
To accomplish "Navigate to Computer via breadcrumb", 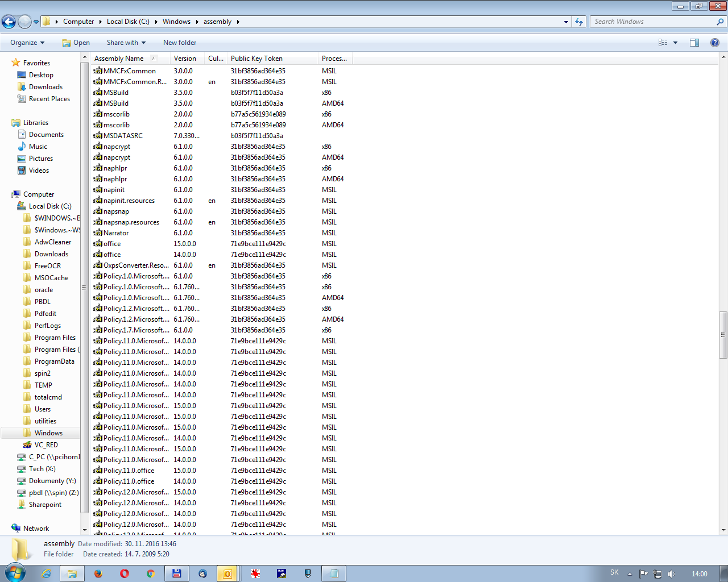I will pyautogui.click(x=78, y=22).
